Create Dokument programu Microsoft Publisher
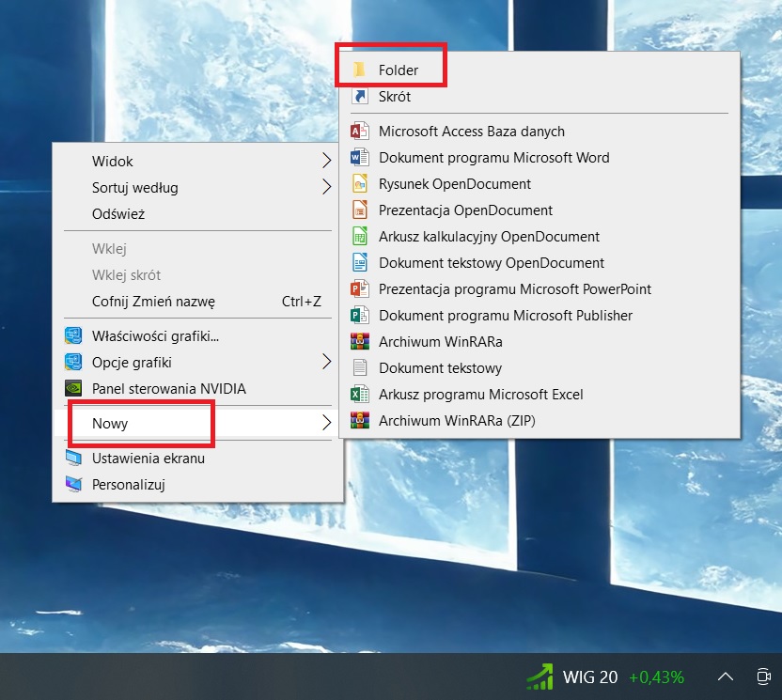Screen dimensions: 782x700 (540, 316)
